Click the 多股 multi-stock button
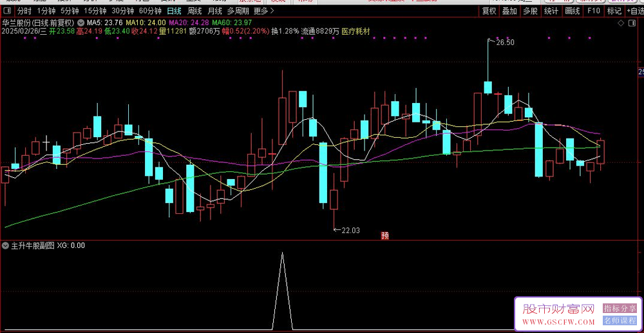Screen dimensions: 644x333 (530, 11)
